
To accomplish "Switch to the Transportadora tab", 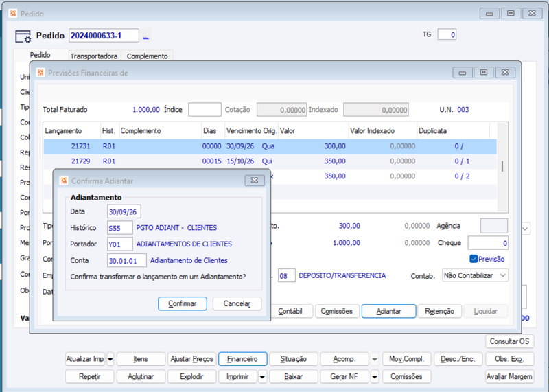I will point(94,56).
